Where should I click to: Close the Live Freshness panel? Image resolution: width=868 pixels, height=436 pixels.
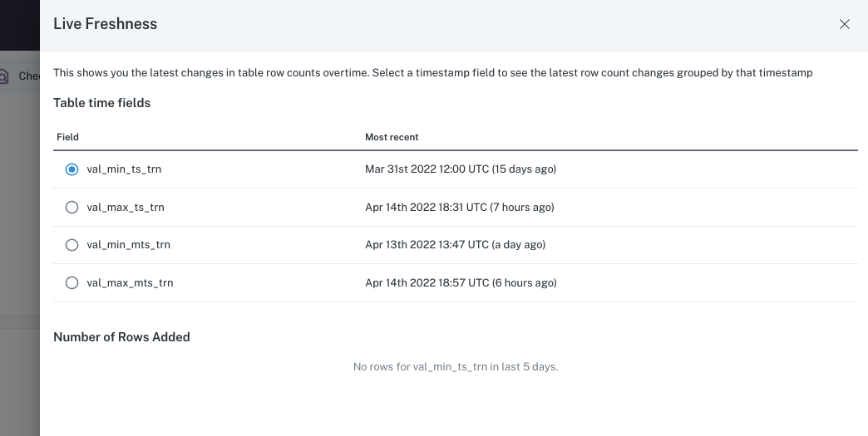pos(844,24)
